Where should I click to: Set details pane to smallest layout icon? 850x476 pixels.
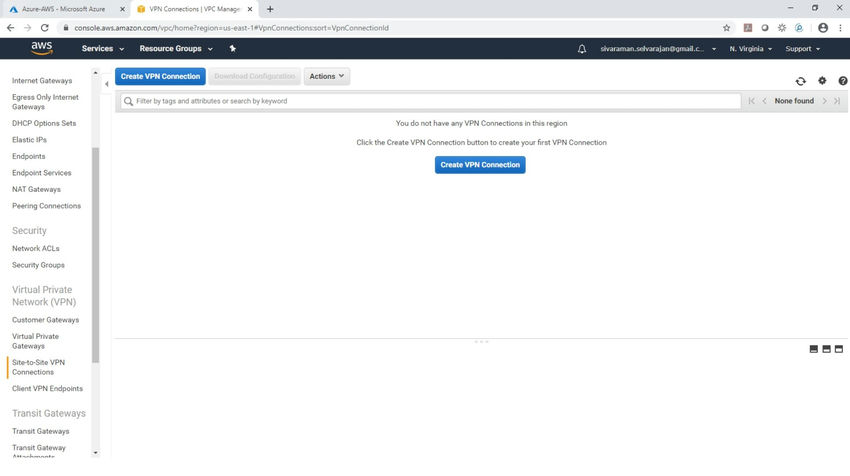pos(813,349)
